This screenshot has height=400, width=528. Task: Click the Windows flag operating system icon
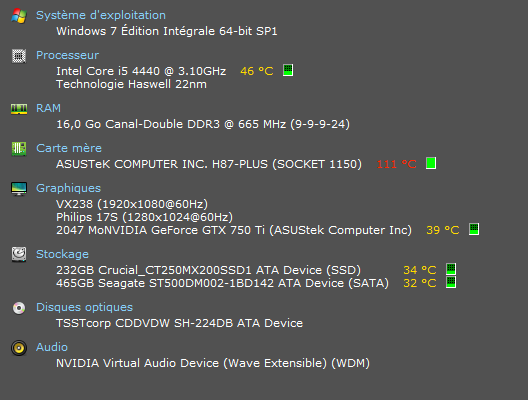pyautogui.click(x=19, y=15)
